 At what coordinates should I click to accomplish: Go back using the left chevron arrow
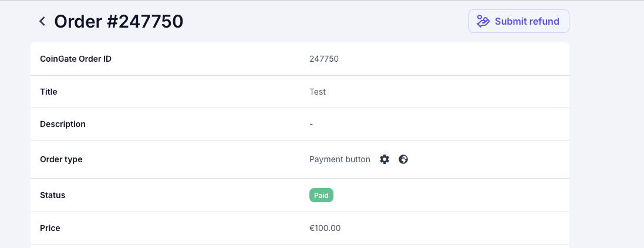point(42,21)
